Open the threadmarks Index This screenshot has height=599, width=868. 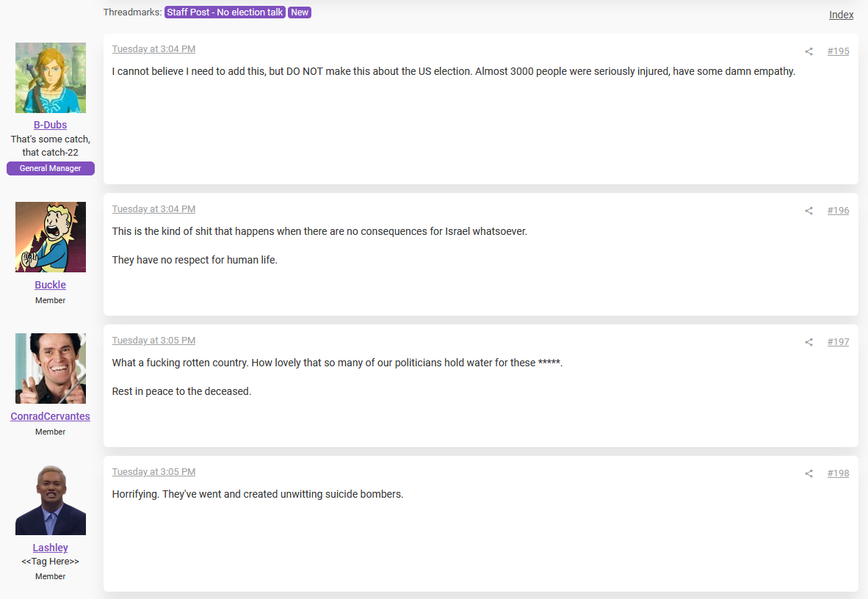(841, 15)
